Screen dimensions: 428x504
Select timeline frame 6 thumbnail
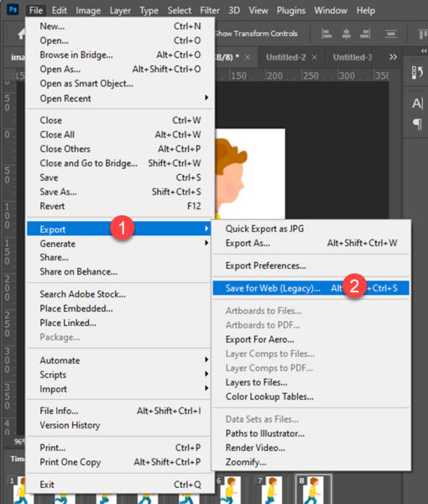(x=229, y=490)
